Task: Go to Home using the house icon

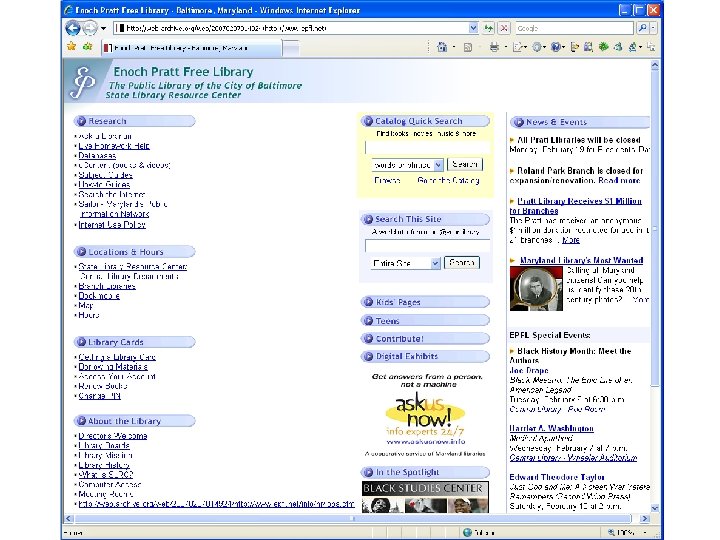Action: (x=442, y=47)
